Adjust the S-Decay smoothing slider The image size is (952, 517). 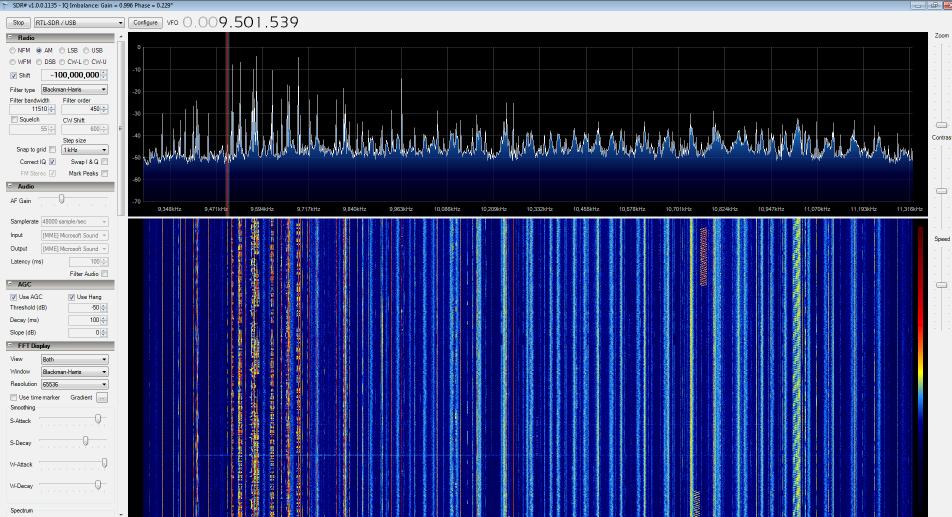pos(86,441)
